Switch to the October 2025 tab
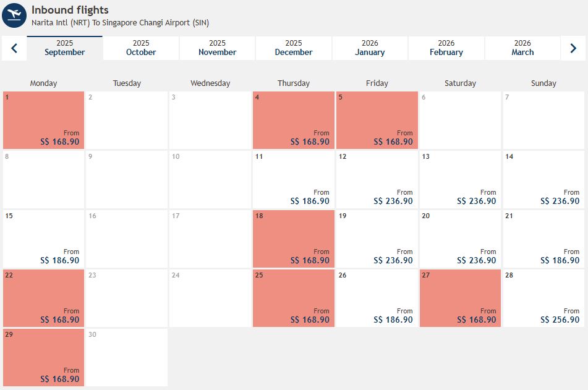The width and height of the screenshot is (588, 390). tap(141, 48)
